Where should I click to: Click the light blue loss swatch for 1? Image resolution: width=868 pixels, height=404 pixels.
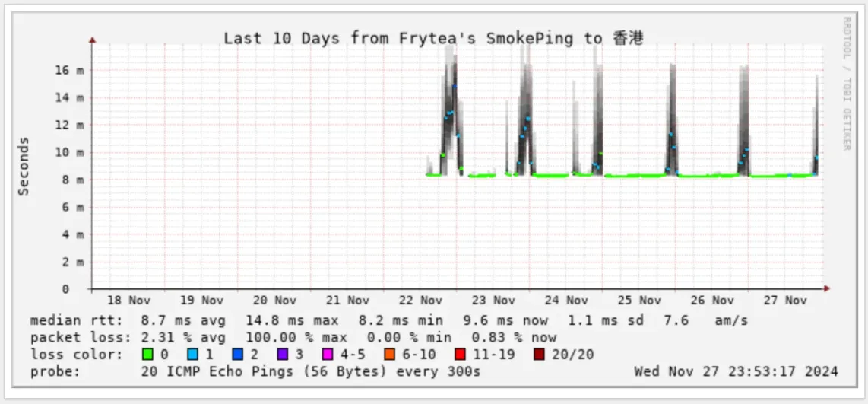point(192,355)
